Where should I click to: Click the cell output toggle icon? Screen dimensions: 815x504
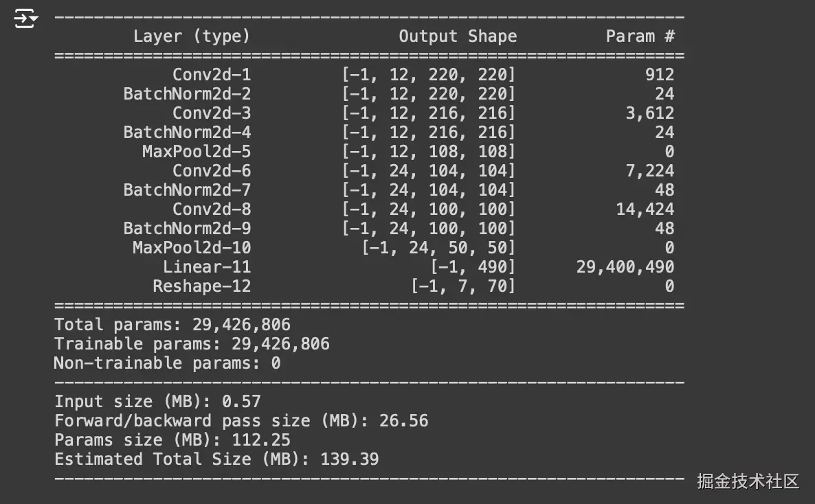(25, 19)
